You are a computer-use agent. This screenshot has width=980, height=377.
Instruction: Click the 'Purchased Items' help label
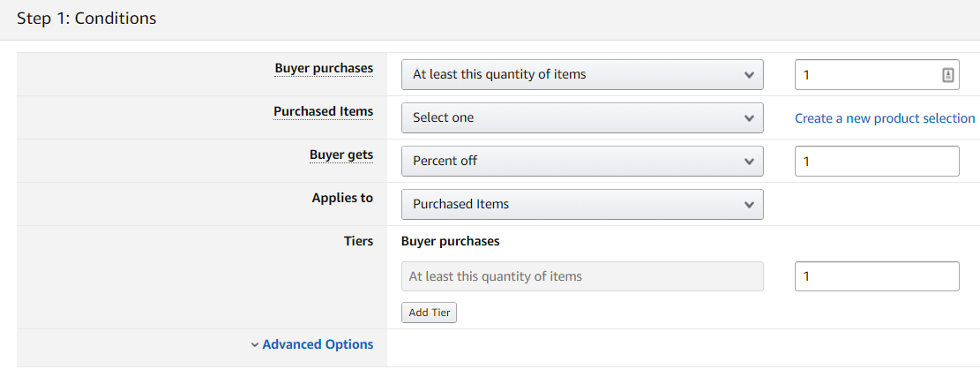323,112
